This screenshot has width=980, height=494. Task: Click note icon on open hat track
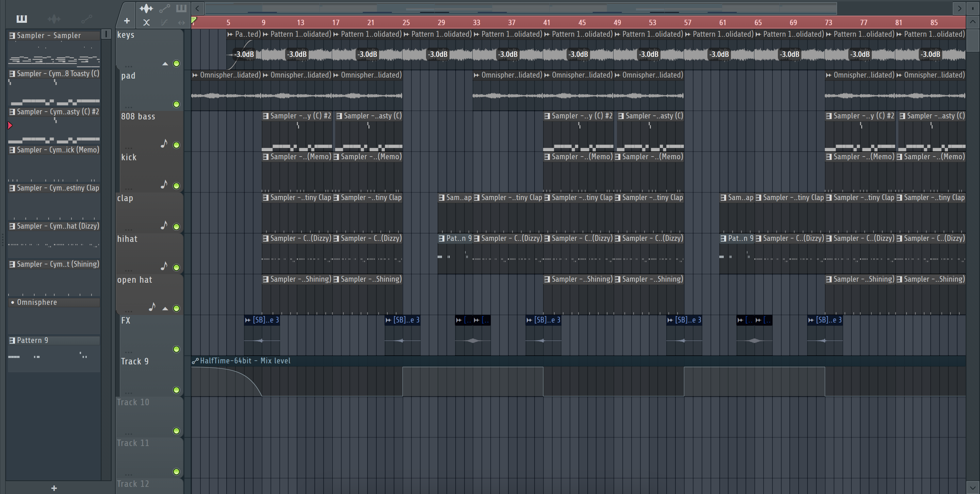point(152,307)
